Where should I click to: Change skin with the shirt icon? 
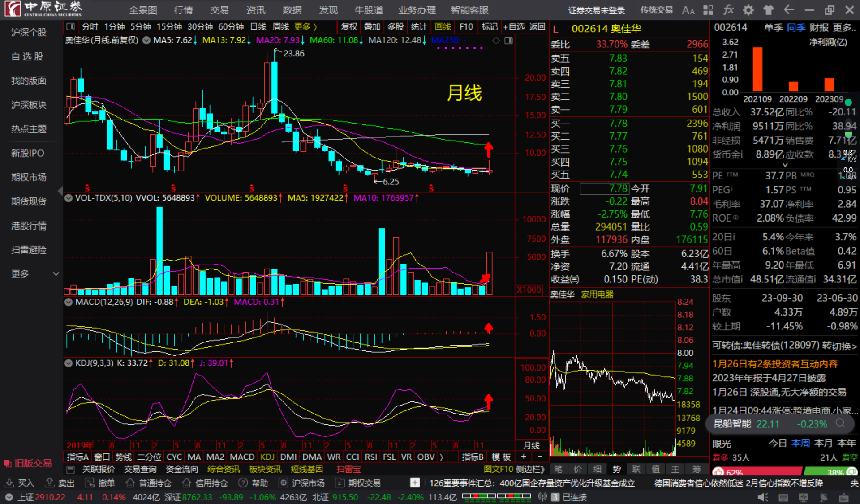(x=769, y=10)
